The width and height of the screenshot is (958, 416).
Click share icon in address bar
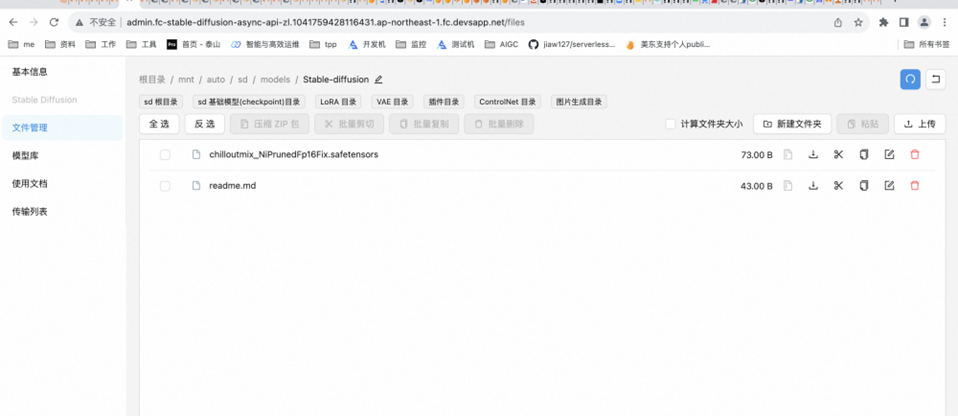coord(838,23)
